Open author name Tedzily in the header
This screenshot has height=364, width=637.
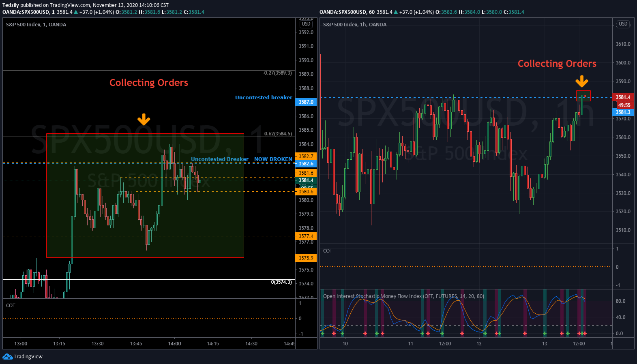(x=11, y=5)
